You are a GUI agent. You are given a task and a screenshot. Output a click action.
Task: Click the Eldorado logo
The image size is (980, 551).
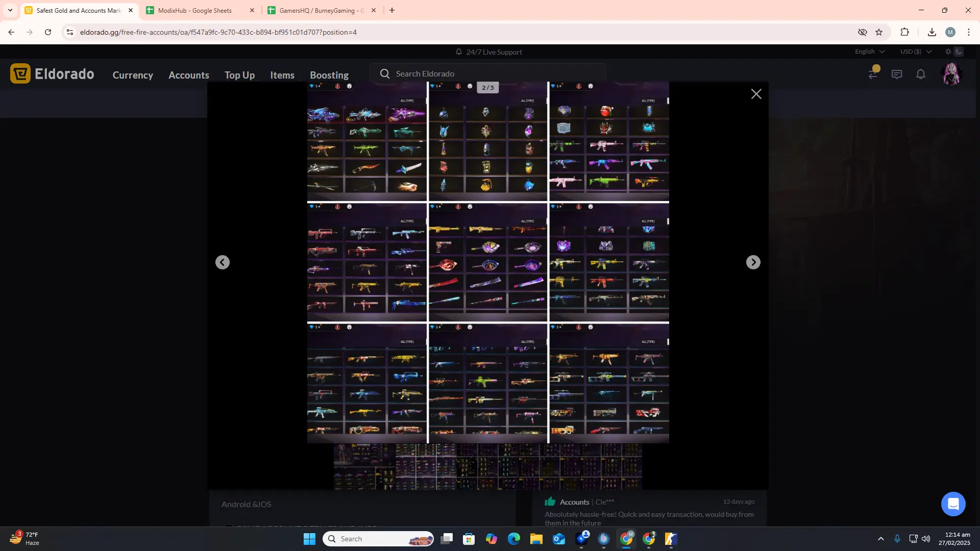(x=52, y=74)
